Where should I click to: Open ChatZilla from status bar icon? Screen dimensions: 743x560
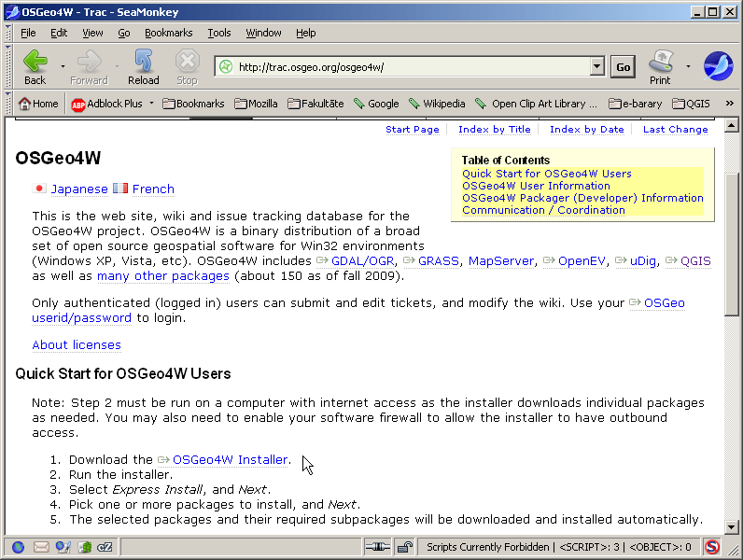tap(105, 547)
